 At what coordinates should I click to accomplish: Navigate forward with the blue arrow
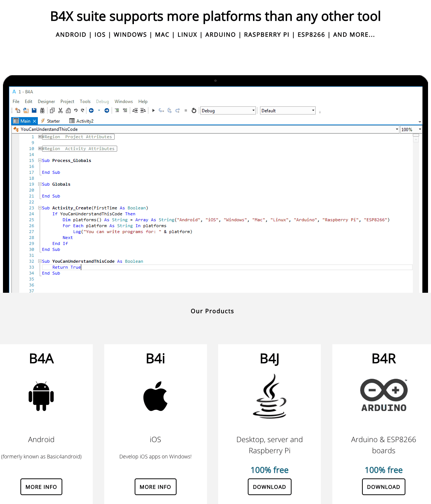(107, 110)
